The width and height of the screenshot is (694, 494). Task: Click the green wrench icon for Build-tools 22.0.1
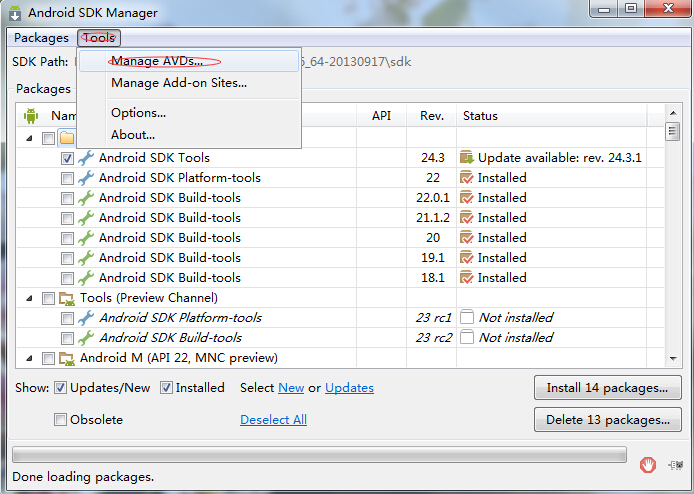tap(86, 198)
